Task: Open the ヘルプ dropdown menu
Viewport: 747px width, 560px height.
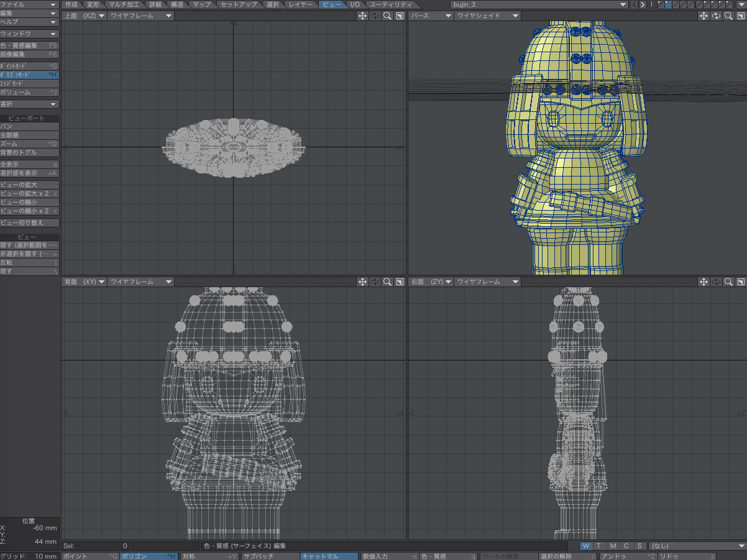Action: click(30, 22)
